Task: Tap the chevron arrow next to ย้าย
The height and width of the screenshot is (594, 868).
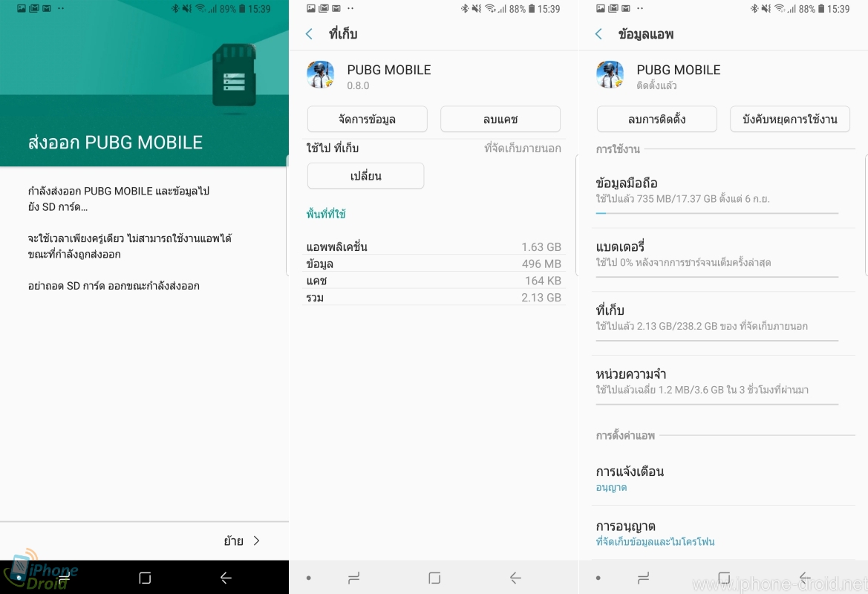Action: [256, 541]
